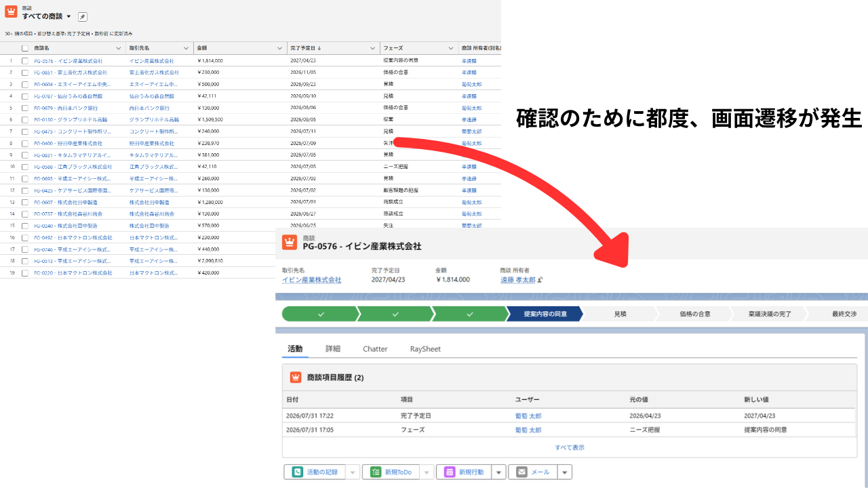Screen dimensions: 868x488
Task: Select the 最終交渉 path stage
Action: pos(840,314)
